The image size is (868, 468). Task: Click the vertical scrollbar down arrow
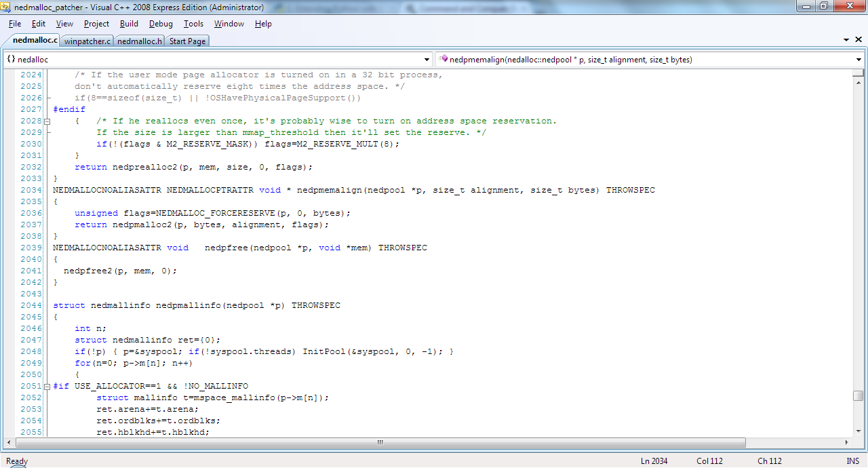[x=859, y=432]
